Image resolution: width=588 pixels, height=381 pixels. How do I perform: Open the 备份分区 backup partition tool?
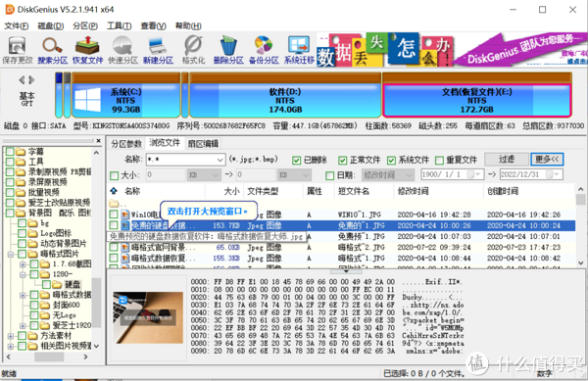(264, 50)
